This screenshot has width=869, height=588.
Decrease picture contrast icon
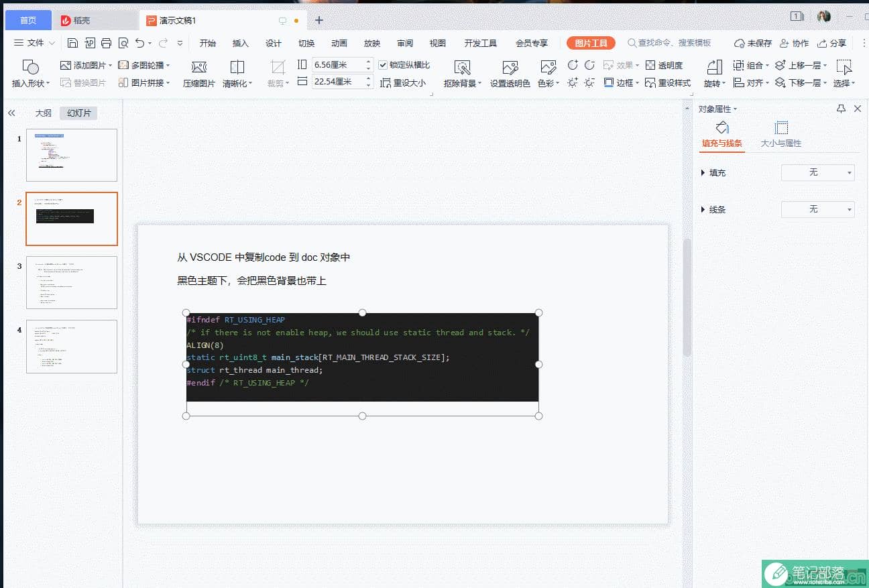coord(589,65)
